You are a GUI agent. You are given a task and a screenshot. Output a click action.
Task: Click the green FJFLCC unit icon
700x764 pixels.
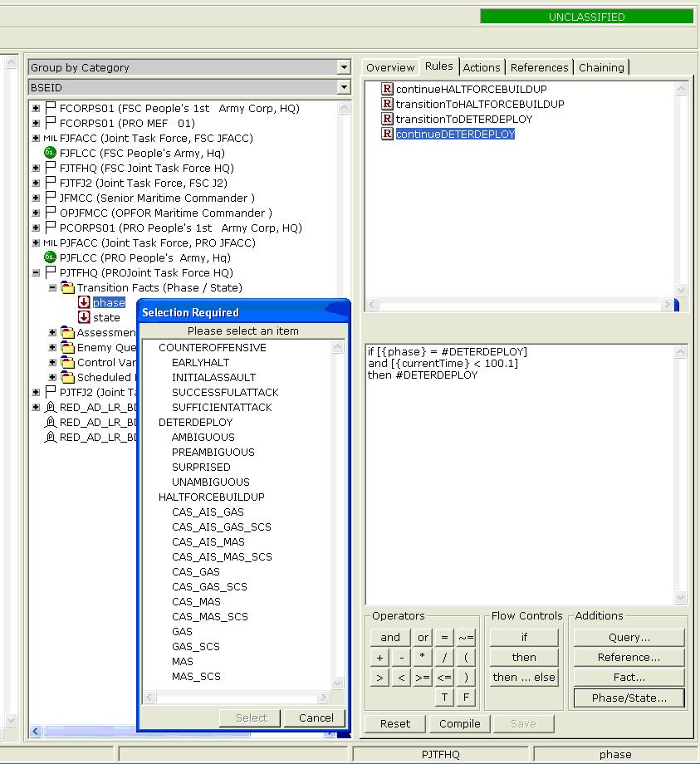(x=50, y=153)
